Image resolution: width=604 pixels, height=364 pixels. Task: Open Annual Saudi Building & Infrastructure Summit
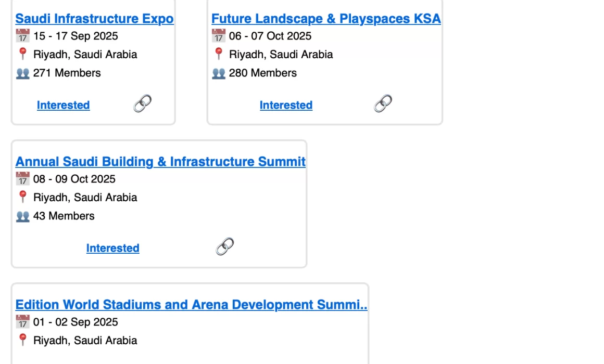pyautogui.click(x=160, y=162)
